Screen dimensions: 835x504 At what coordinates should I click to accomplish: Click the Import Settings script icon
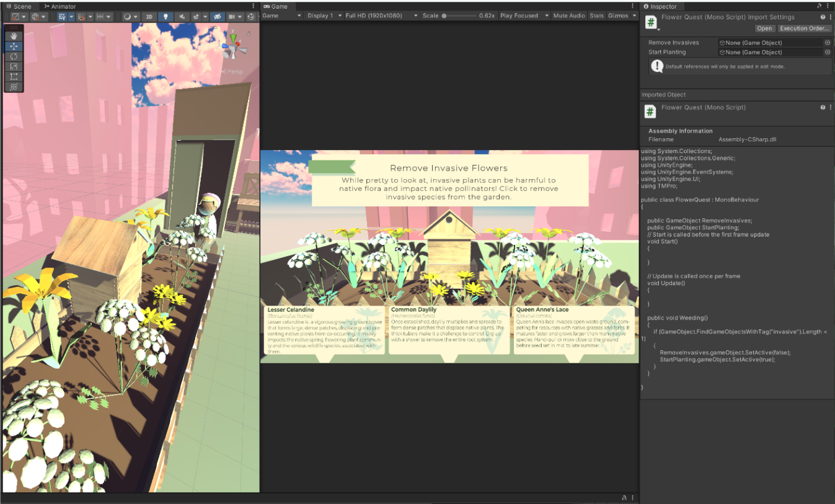coord(650,22)
